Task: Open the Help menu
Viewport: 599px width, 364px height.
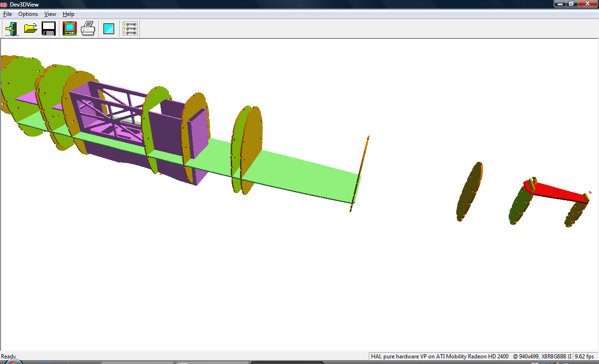Action: [68, 14]
